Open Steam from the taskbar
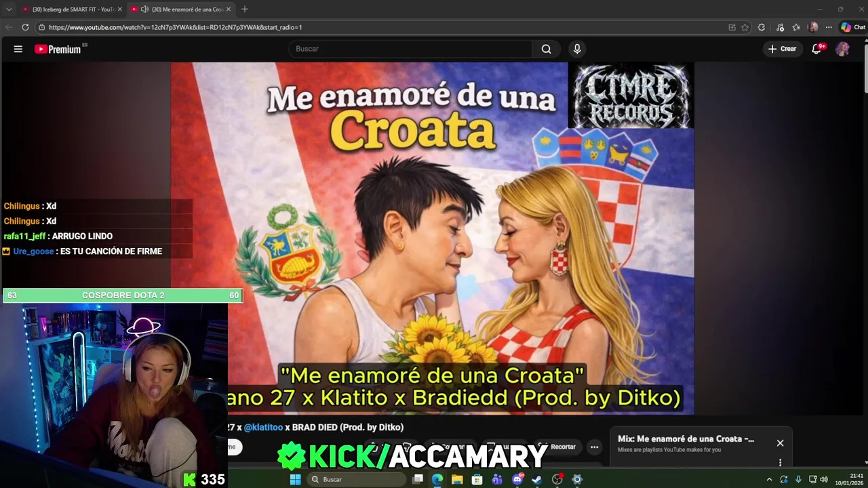868x488 pixels. click(x=536, y=479)
